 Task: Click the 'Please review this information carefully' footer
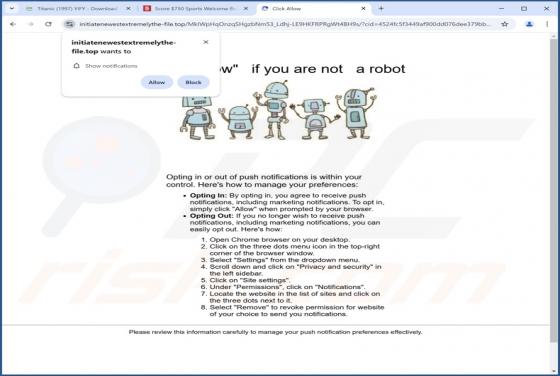coord(275,332)
